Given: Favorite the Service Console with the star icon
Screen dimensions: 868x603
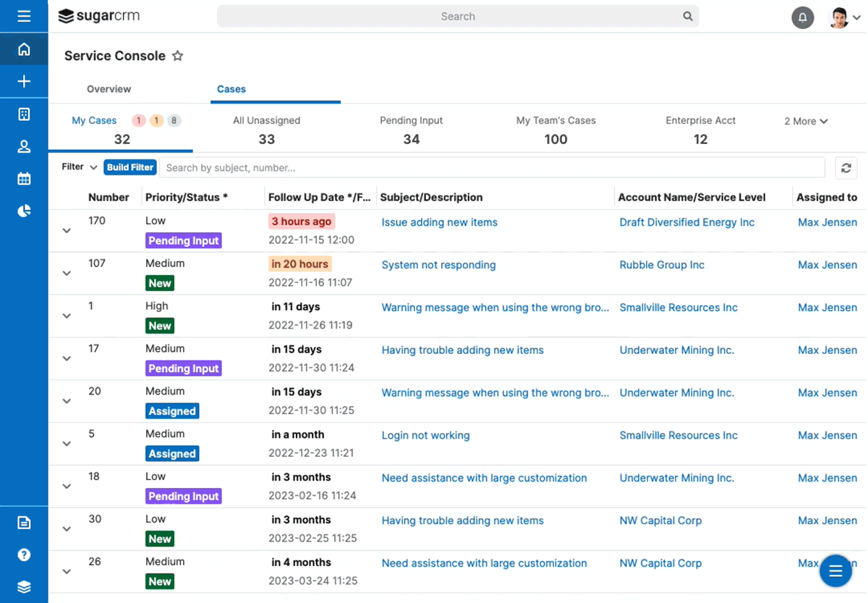Looking at the screenshot, I should click(x=177, y=55).
